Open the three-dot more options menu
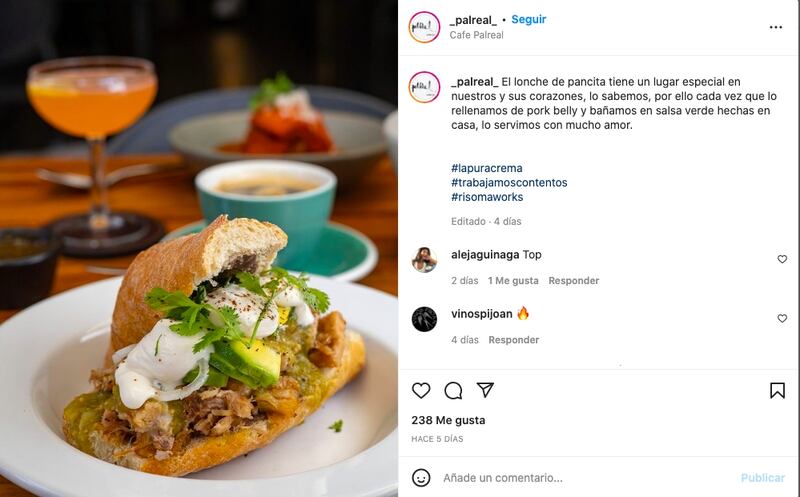This screenshot has height=497, width=800. click(776, 27)
